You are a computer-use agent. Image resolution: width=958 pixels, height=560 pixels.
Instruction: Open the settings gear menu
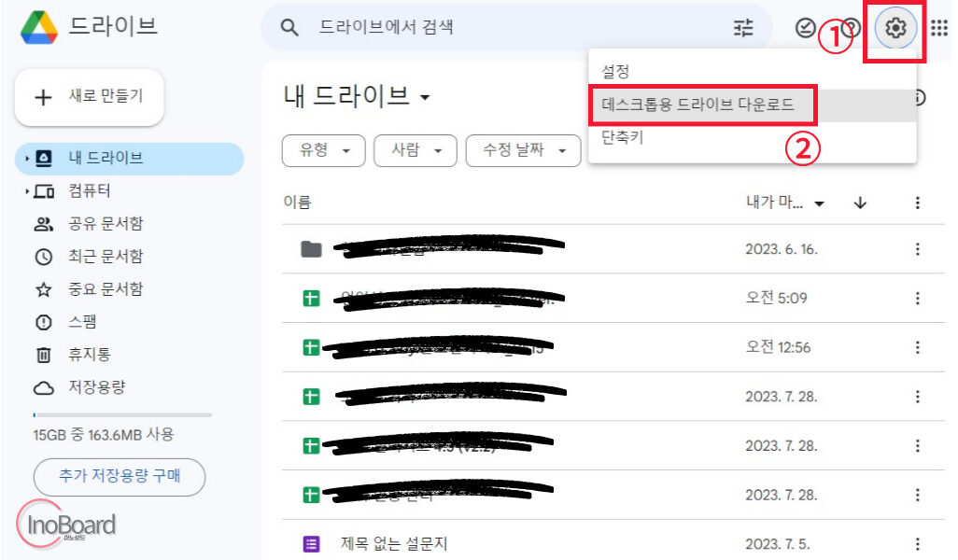[895, 27]
